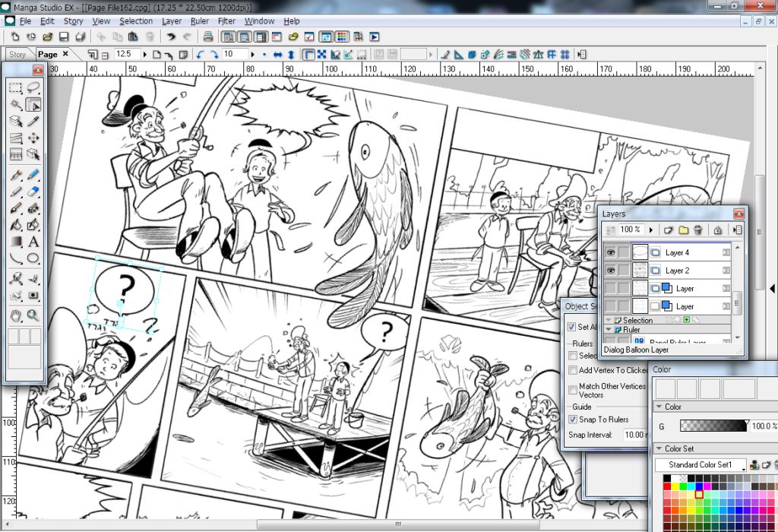Click New Layer icon in Layers panel
This screenshot has height=532, width=778.
tap(669, 230)
